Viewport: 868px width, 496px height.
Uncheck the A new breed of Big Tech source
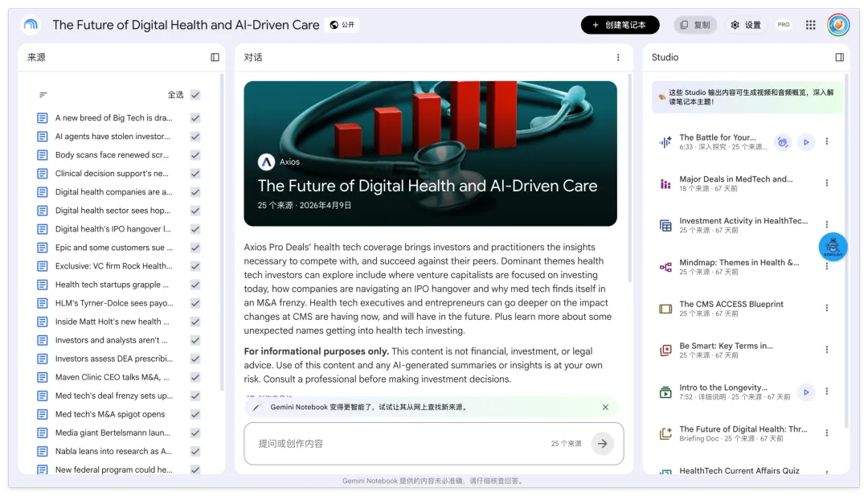(x=194, y=118)
